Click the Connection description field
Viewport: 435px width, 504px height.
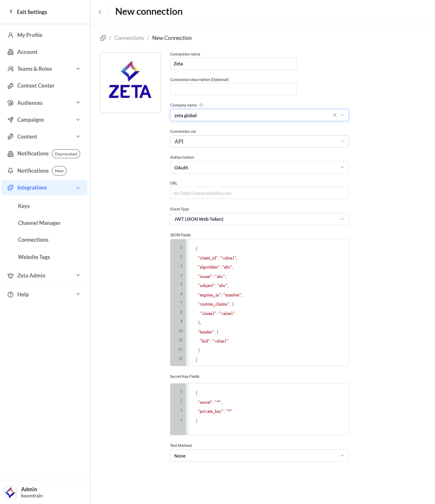(x=233, y=89)
